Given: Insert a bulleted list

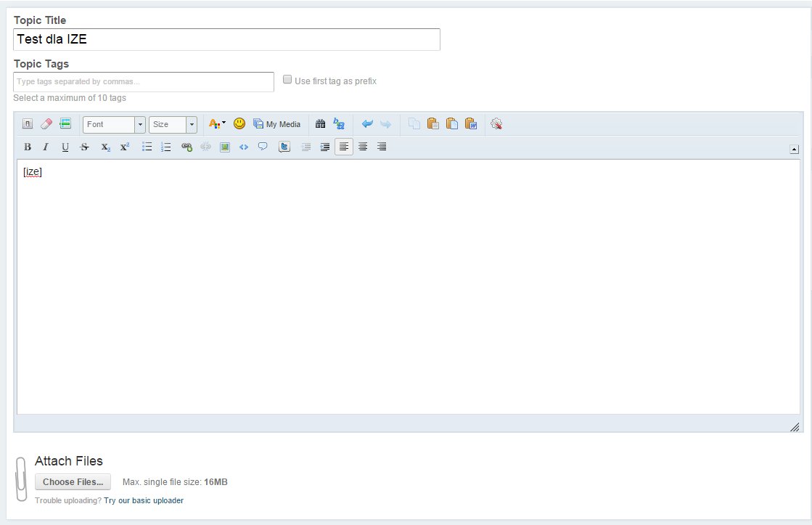Looking at the screenshot, I should (x=147, y=147).
